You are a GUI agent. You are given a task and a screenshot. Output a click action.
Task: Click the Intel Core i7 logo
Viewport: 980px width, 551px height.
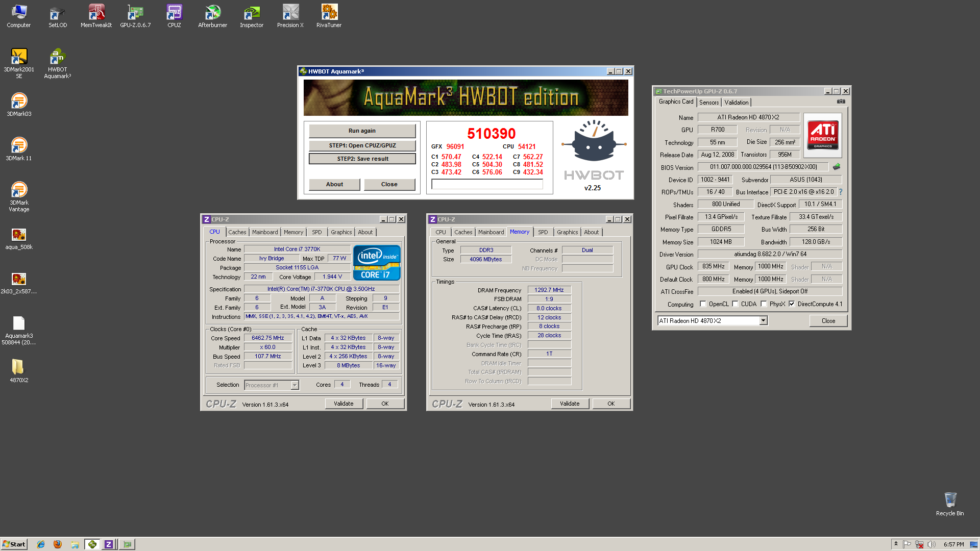click(377, 263)
